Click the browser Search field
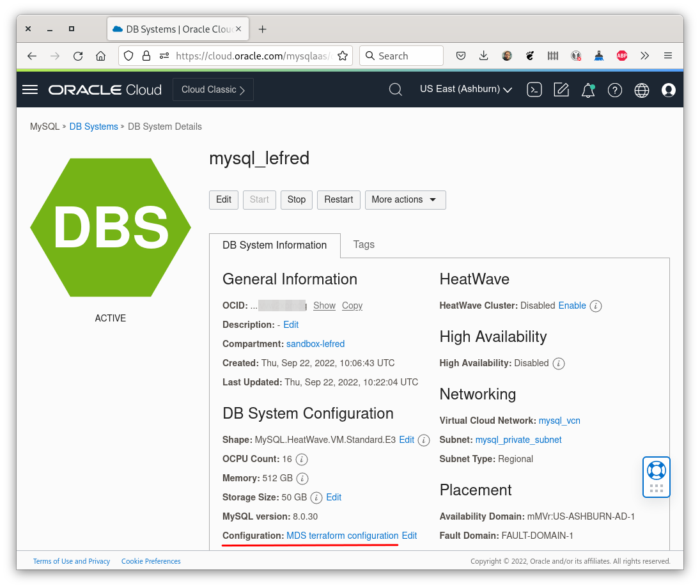Screen dimensions: 700x588 (401, 56)
